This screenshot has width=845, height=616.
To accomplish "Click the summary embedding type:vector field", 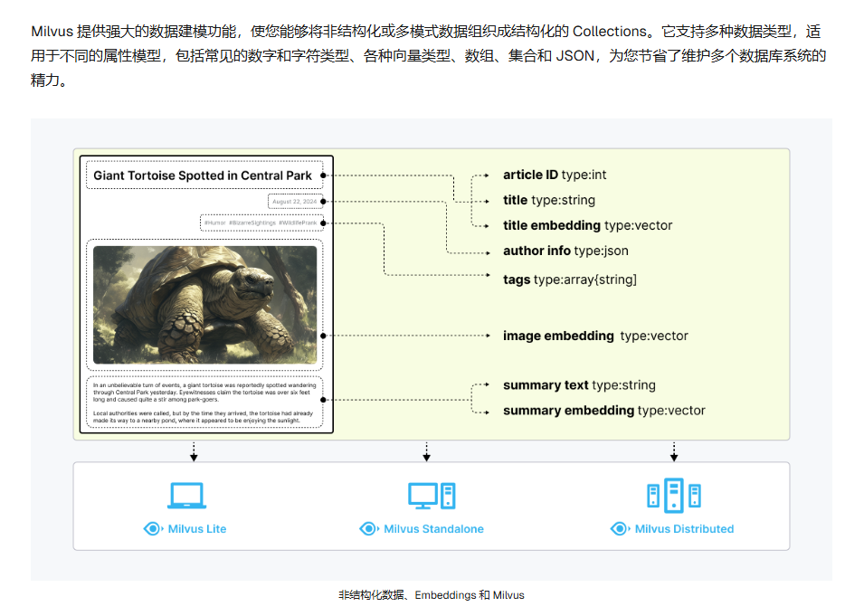I will click(x=604, y=410).
